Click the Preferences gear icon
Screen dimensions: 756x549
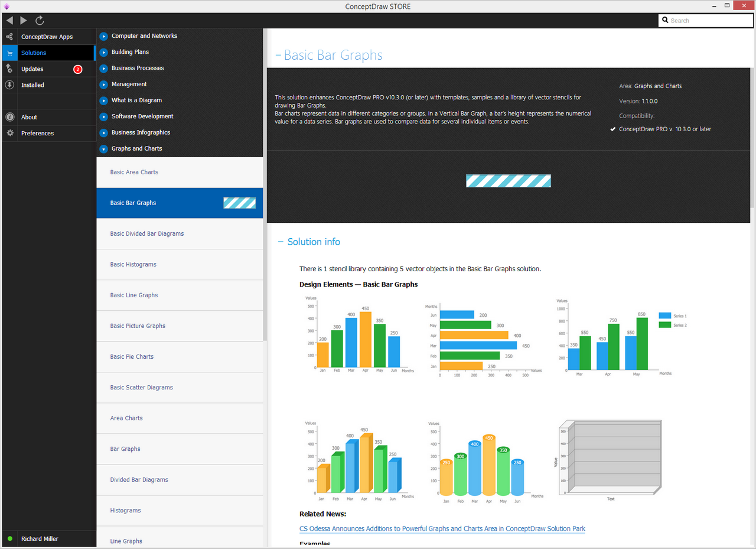pos(9,133)
